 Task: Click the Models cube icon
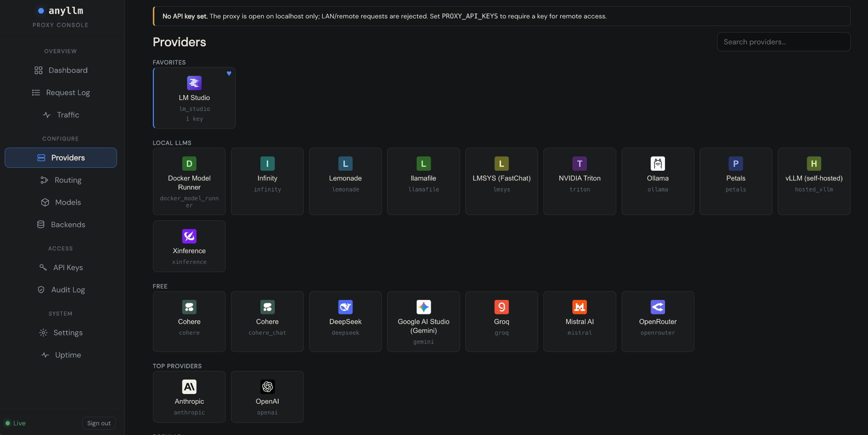pos(45,202)
